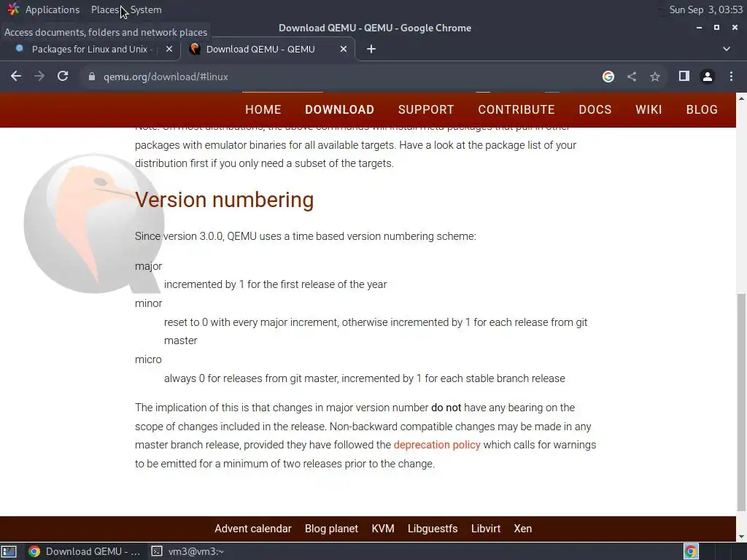Click the show desktop icon in taskbar

[9, 551]
